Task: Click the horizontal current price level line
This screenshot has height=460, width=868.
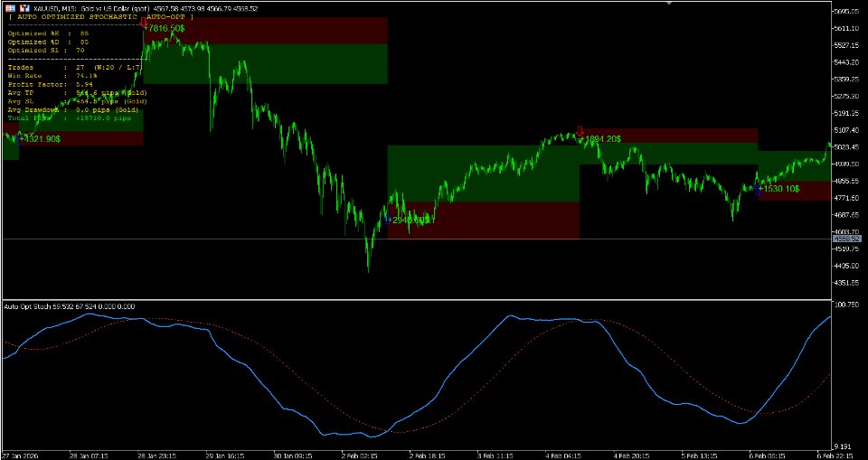Action: [416, 239]
